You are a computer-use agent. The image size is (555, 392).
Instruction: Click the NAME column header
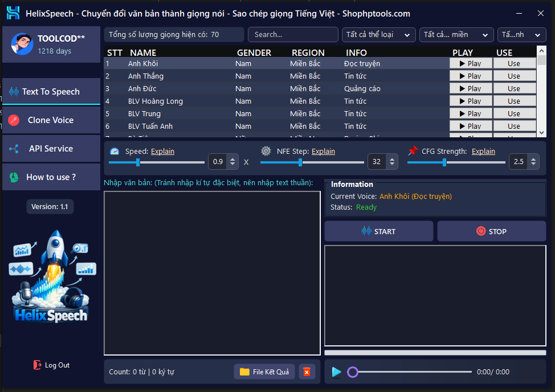coord(143,53)
